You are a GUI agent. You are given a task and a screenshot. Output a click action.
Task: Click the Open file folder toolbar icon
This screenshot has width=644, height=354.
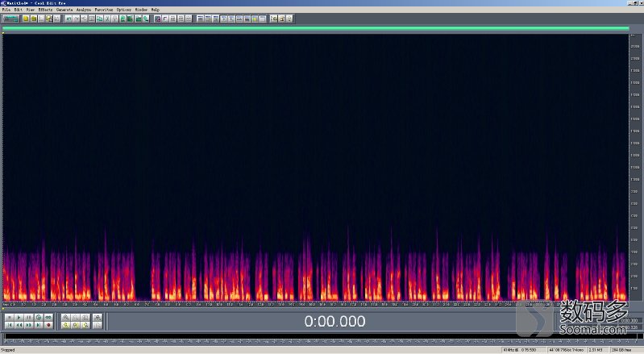[34, 19]
